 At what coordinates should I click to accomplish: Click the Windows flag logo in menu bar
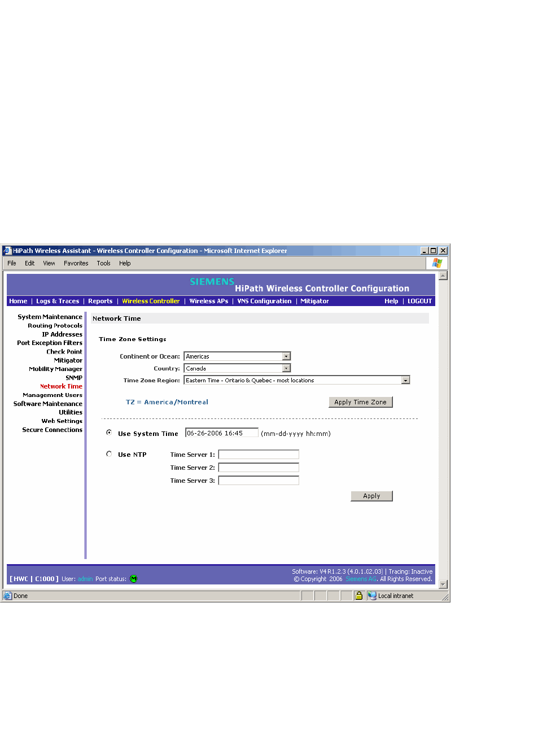437,263
